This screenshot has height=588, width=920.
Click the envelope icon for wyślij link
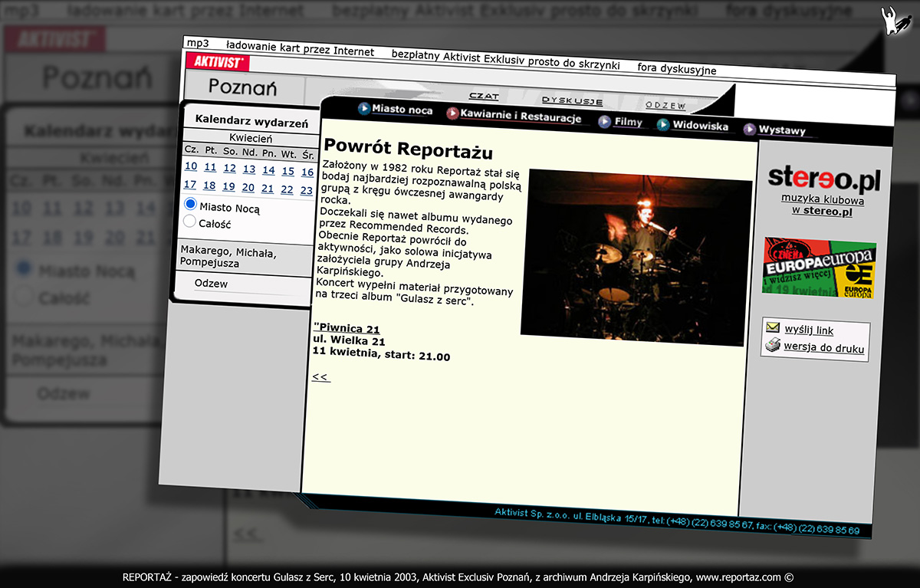pos(773,327)
